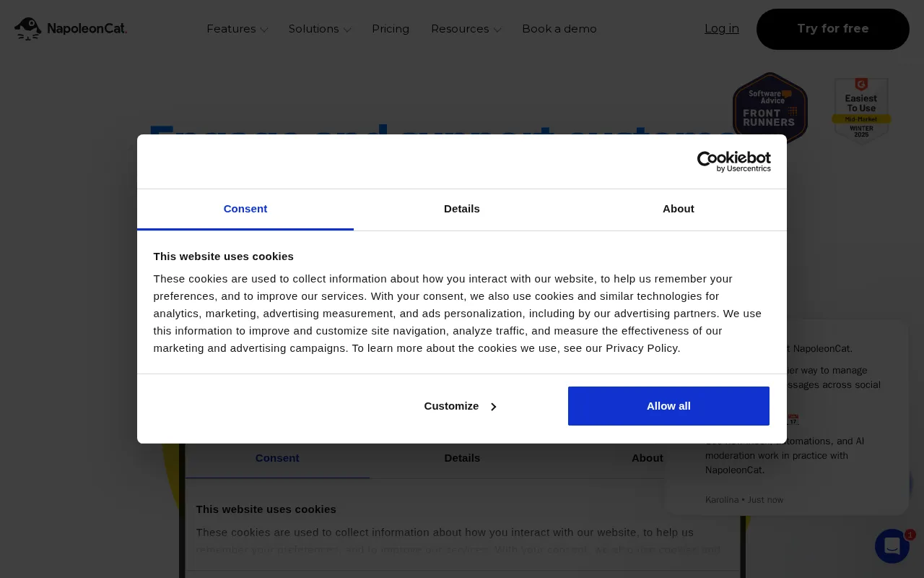Open the Intercom chat launcher icon

[x=892, y=546]
